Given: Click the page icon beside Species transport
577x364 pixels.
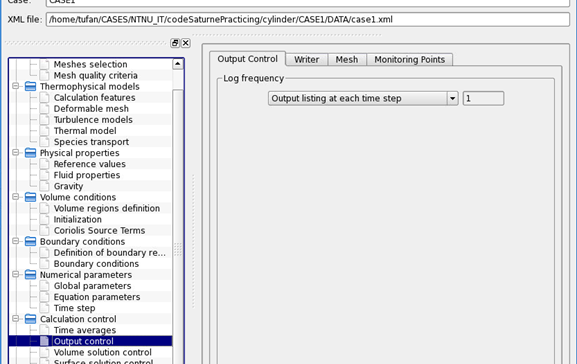Looking at the screenshot, I should [x=44, y=142].
